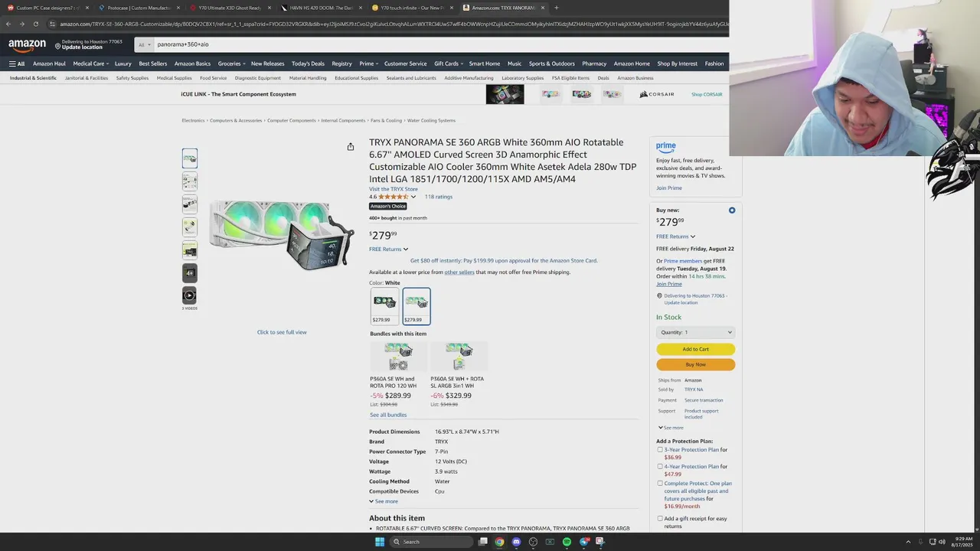Open the Medical Care menu dropdown

click(91, 64)
